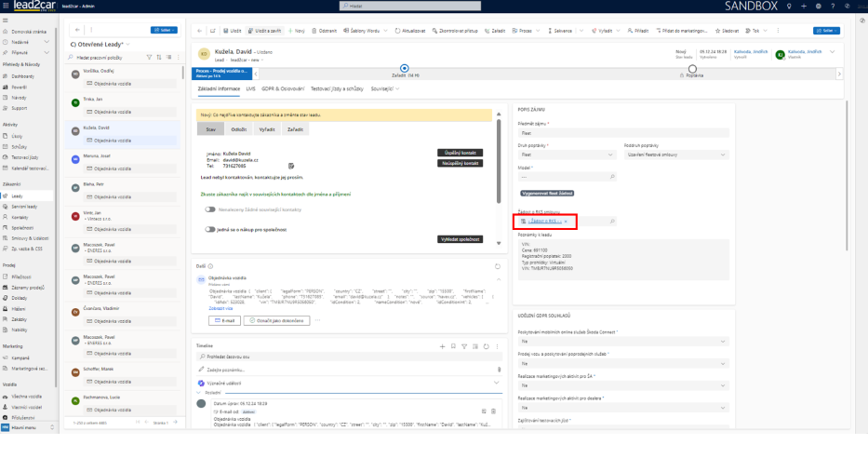Click the search magnifier in Model field
Viewport: 868px width, 458px height.
(611, 176)
